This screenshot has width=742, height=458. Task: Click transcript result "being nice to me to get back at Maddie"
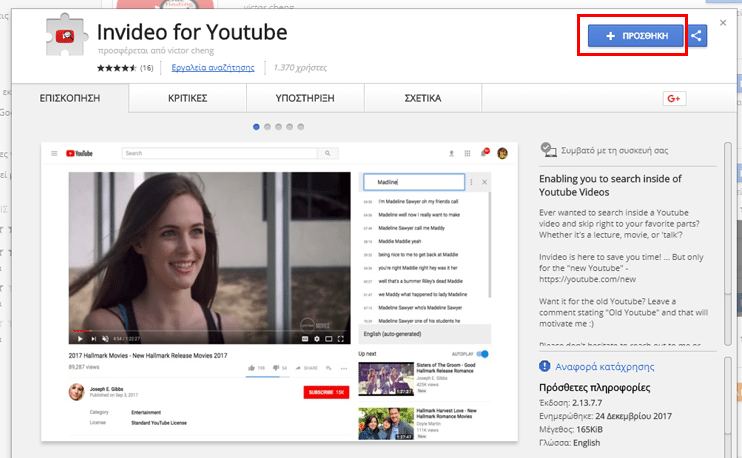pyautogui.click(x=418, y=255)
